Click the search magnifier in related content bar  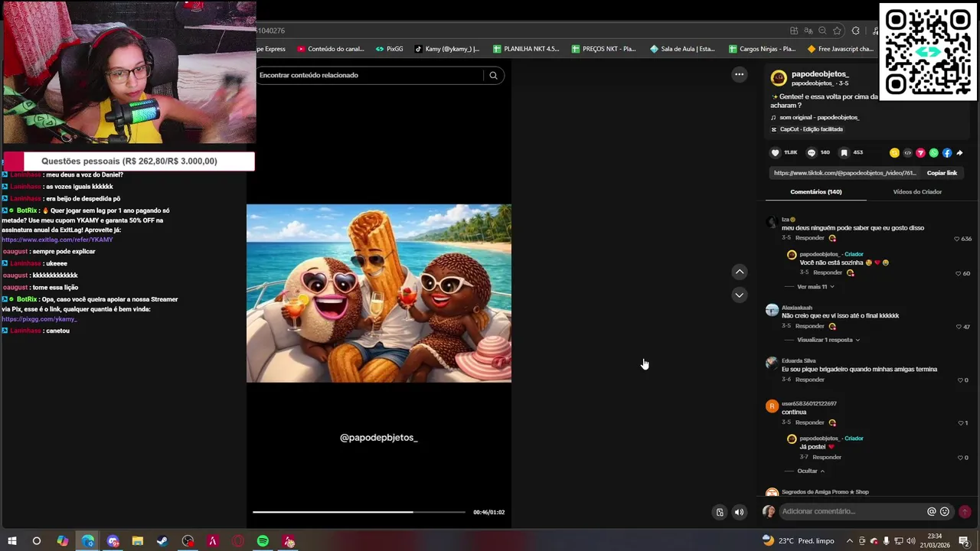(494, 75)
